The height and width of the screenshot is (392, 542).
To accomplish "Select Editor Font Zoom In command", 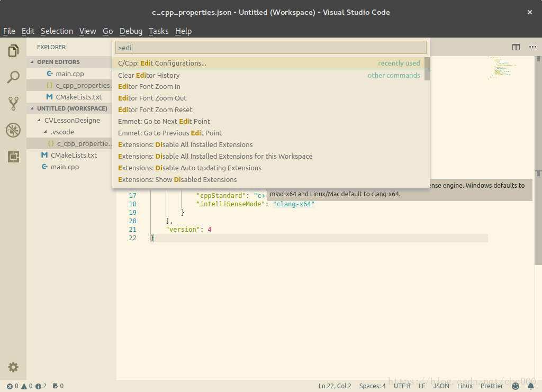I will [268, 87].
